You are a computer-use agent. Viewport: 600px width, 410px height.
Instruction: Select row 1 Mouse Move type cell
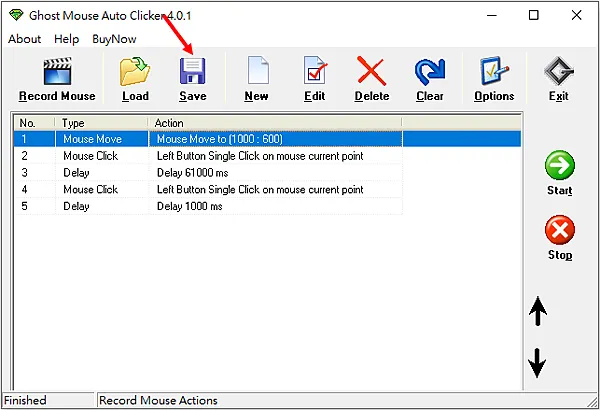[x=102, y=139]
